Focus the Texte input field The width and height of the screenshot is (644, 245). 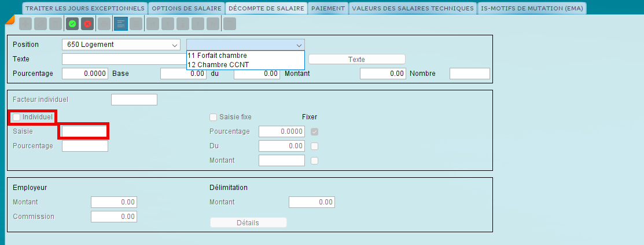124,59
